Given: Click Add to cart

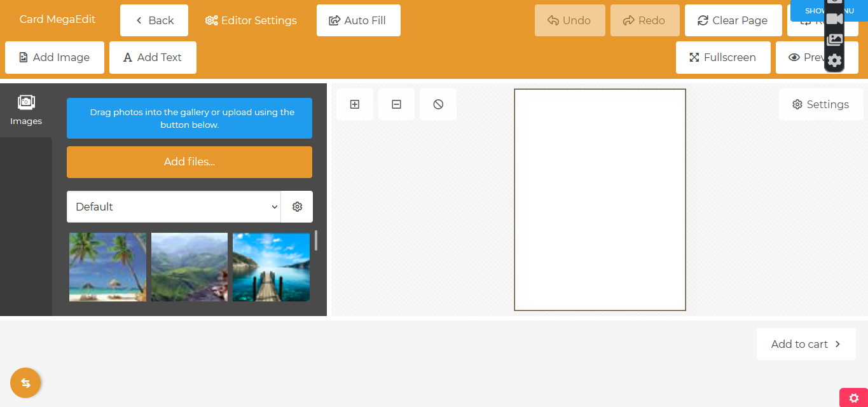Looking at the screenshot, I should 806,344.
